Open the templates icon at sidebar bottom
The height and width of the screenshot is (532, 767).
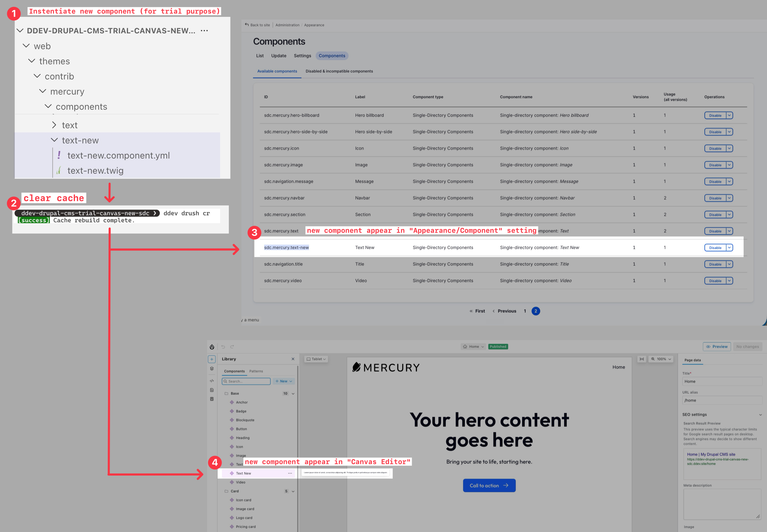tap(212, 399)
